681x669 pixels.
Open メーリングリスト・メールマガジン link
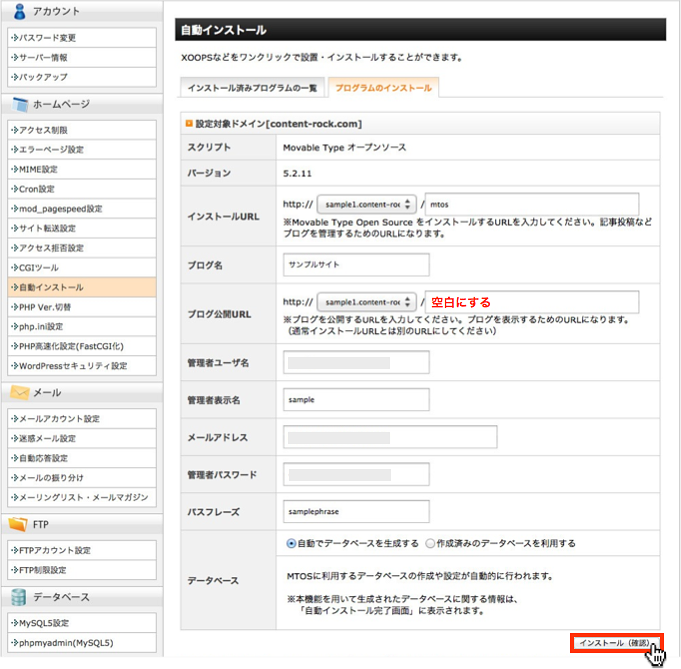(x=82, y=497)
